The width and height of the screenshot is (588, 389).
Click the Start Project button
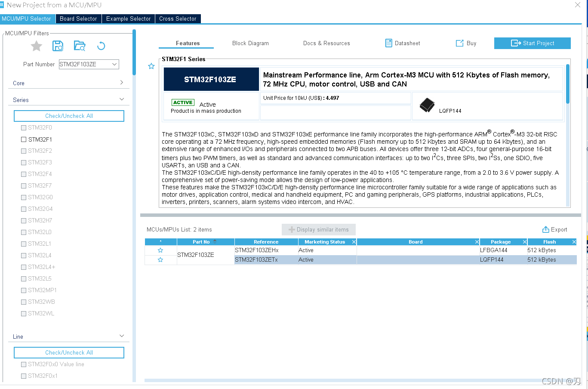click(533, 43)
